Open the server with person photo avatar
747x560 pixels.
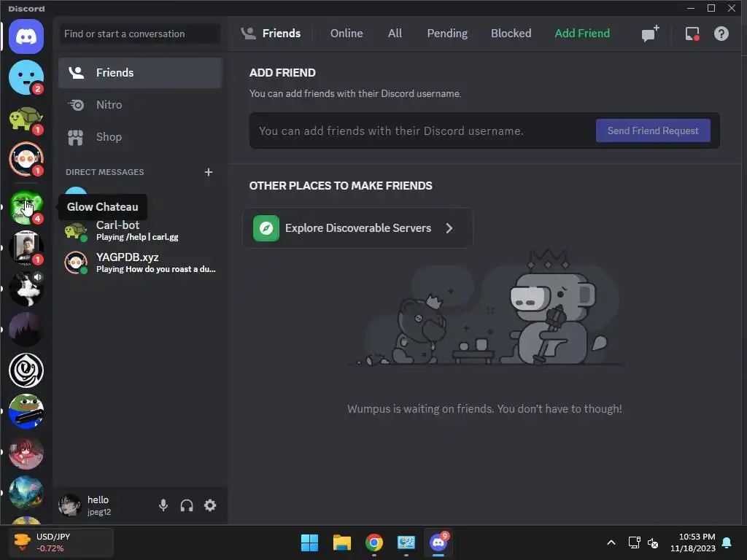coord(26,248)
